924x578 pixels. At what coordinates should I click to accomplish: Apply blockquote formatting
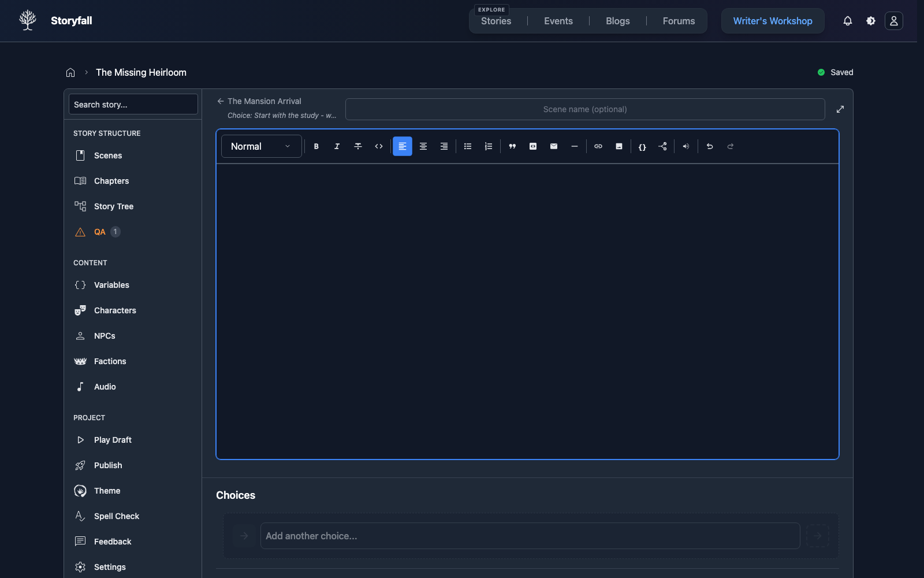coord(512,146)
